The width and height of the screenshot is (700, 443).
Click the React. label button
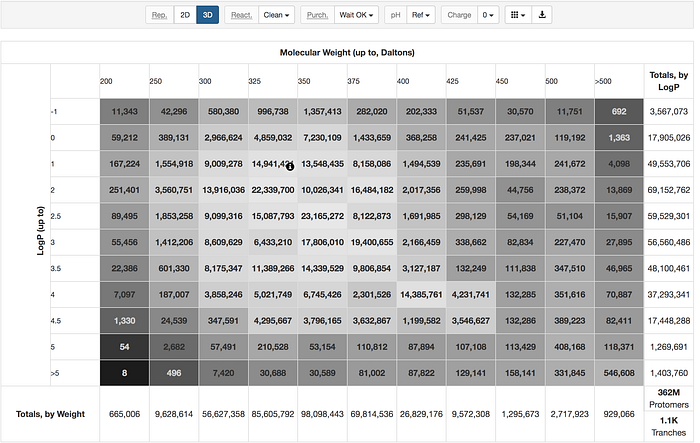[242, 15]
